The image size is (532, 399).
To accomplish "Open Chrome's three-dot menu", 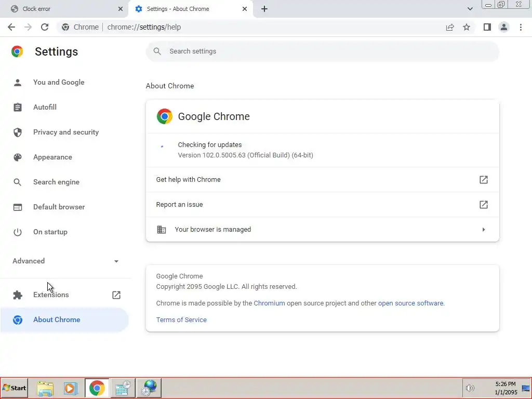I will point(521,27).
